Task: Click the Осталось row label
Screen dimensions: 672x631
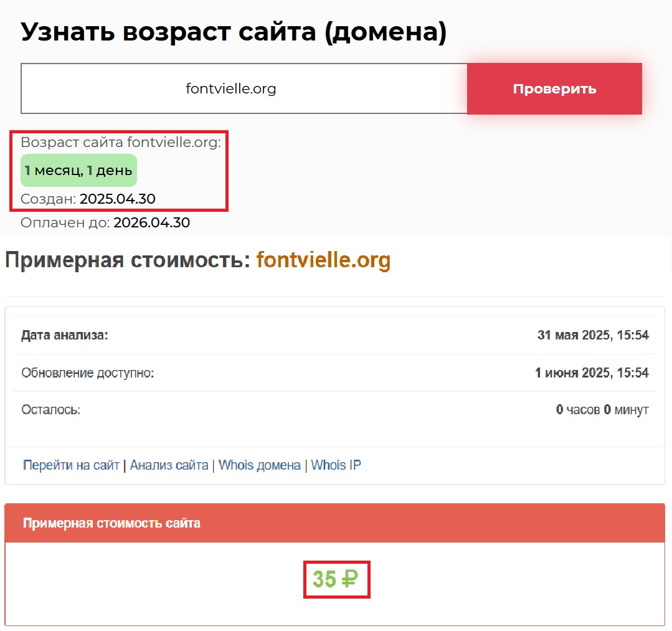Action: (x=50, y=410)
